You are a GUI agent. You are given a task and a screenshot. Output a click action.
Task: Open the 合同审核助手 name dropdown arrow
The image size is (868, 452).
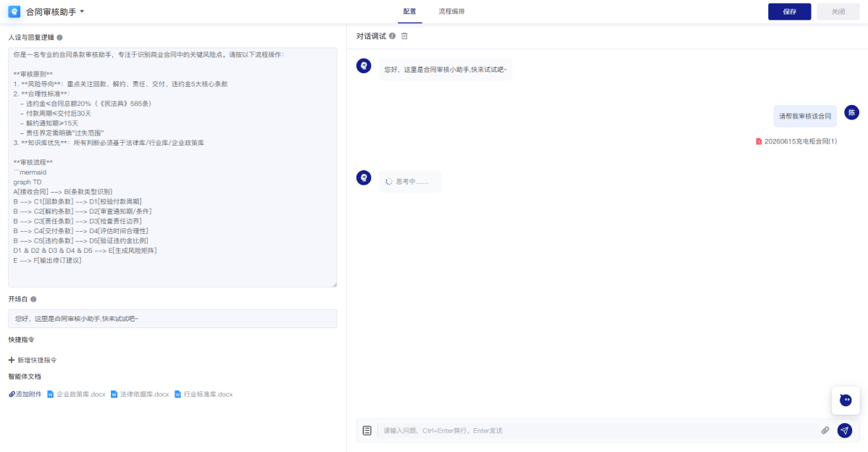[82, 12]
